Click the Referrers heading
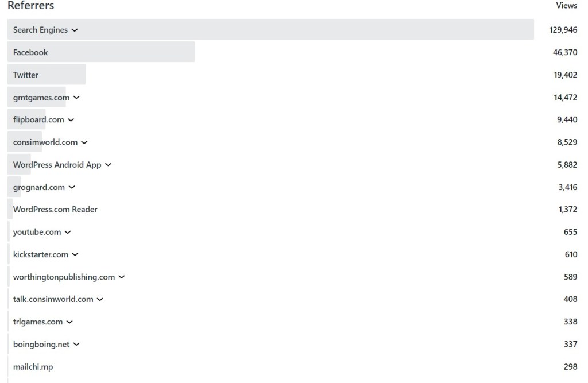 coord(30,6)
